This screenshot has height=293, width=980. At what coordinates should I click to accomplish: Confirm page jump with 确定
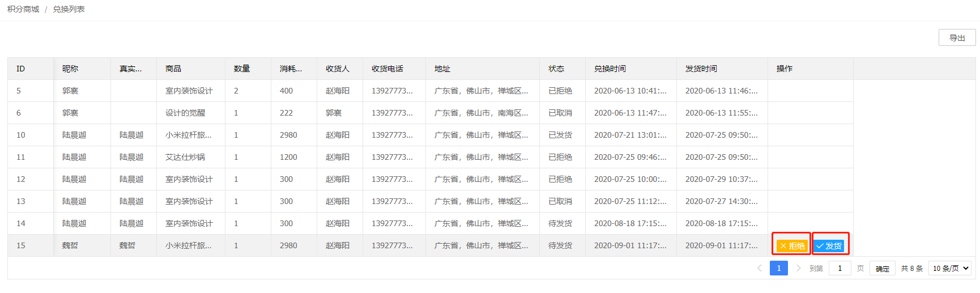[x=883, y=268]
